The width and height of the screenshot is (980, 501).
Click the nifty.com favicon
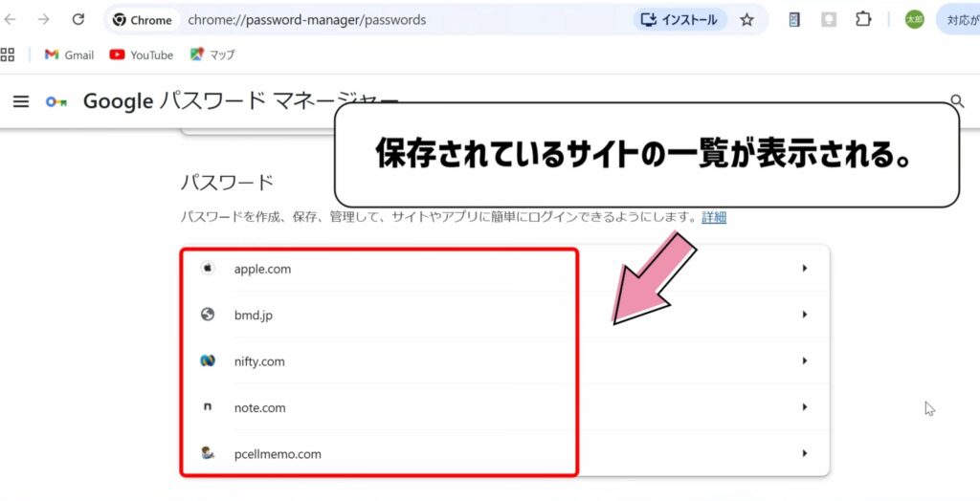click(x=208, y=361)
